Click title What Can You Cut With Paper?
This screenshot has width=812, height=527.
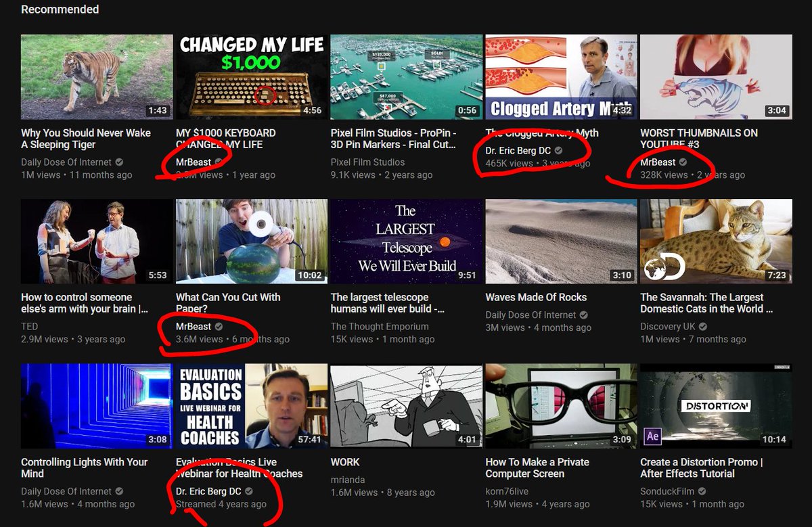click(228, 303)
